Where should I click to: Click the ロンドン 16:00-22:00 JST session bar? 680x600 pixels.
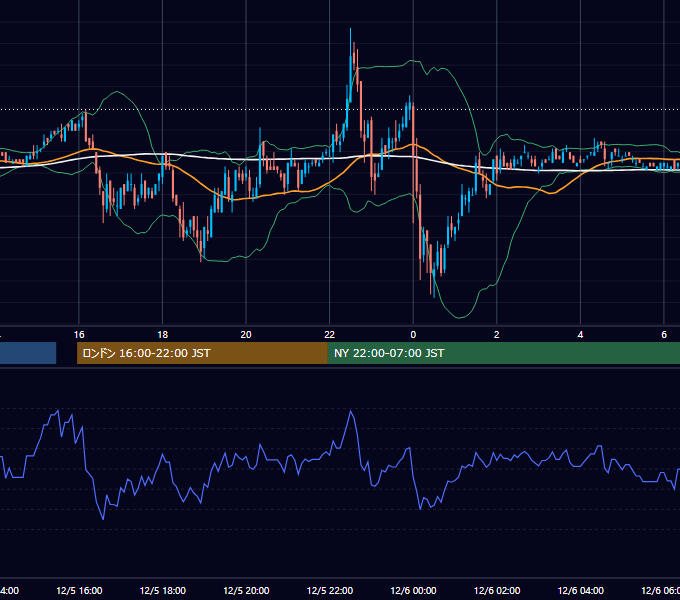[x=202, y=353]
